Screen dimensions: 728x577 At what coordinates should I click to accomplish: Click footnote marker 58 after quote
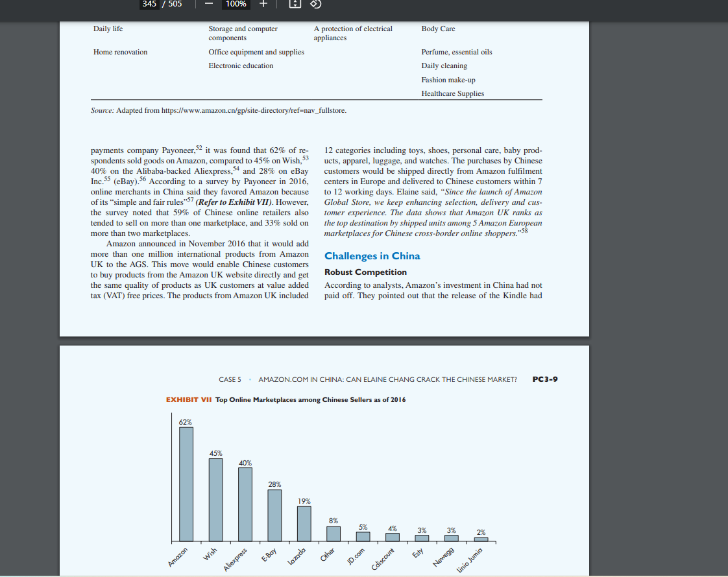[524, 231]
